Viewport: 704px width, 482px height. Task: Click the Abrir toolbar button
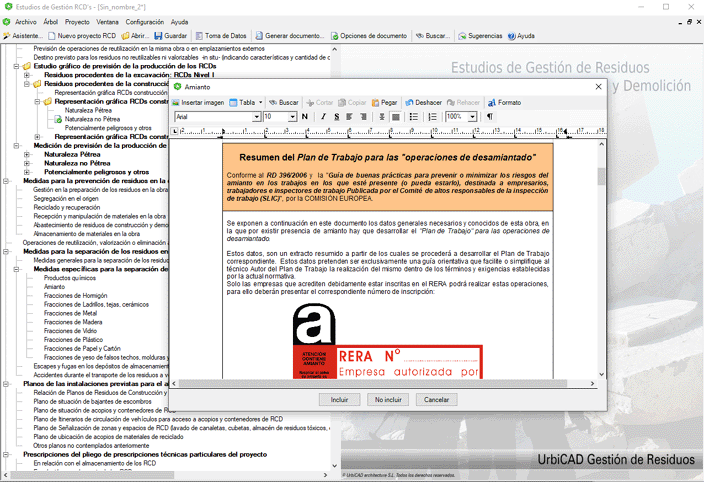[135, 36]
